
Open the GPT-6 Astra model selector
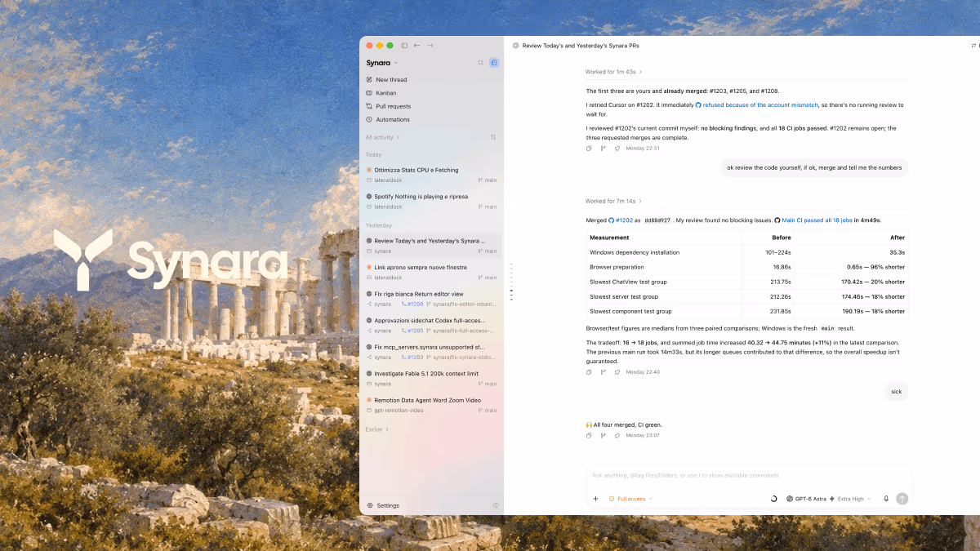tap(805, 499)
